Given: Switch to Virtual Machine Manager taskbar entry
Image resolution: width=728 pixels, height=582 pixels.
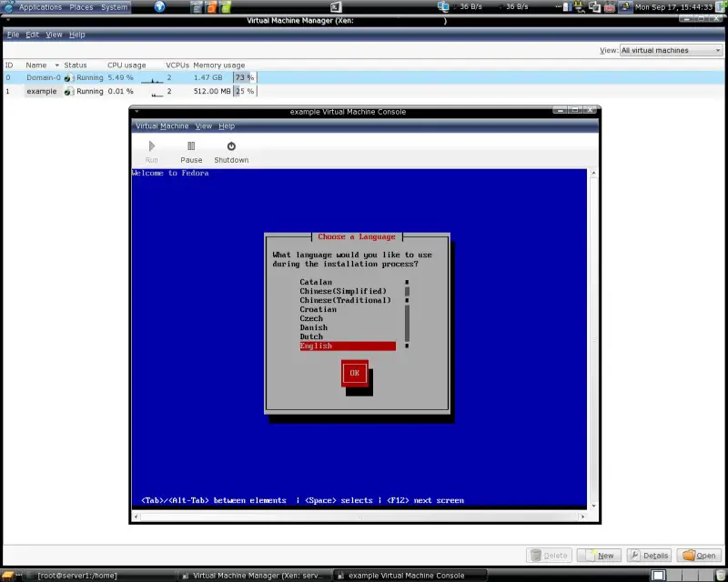Looking at the screenshot, I should 256,576.
